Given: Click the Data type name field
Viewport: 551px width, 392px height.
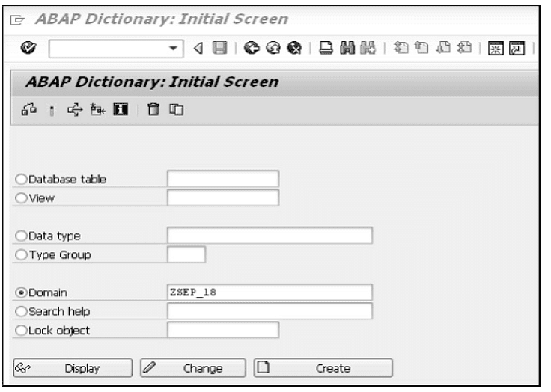Looking at the screenshot, I should click(x=270, y=236).
